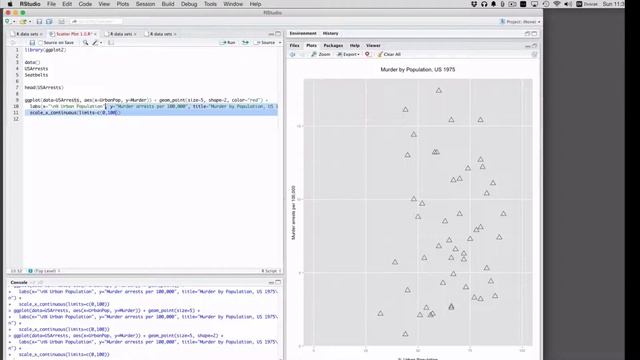640x360 pixels.
Task: Switch to the Packages tab
Action: [x=333, y=46]
